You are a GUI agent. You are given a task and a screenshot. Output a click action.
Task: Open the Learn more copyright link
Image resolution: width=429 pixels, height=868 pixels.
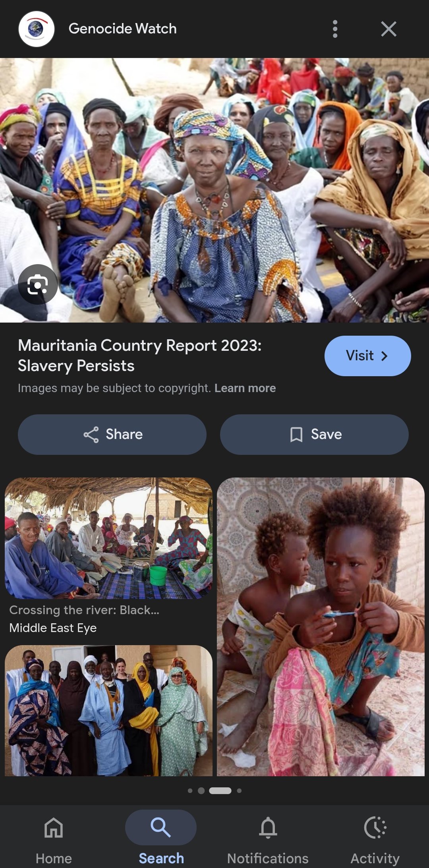245,388
